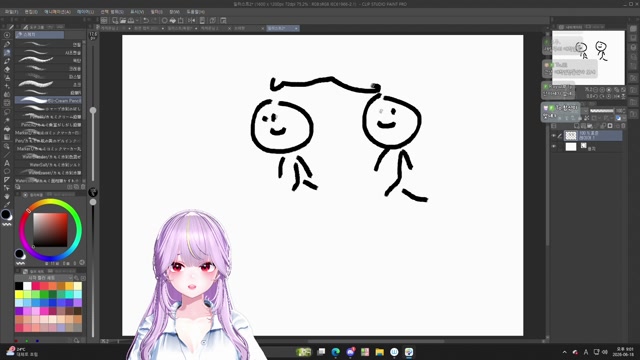This screenshot has width=640, height=360.
Task: Click the CLIP STUDIO launcher icon in command bar
Action: [104, 20]
